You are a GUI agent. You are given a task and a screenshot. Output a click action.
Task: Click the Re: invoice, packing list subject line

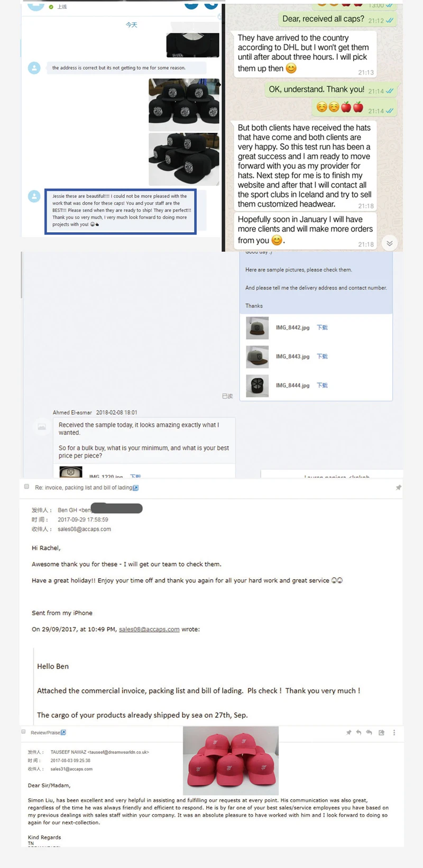(84, 488)
